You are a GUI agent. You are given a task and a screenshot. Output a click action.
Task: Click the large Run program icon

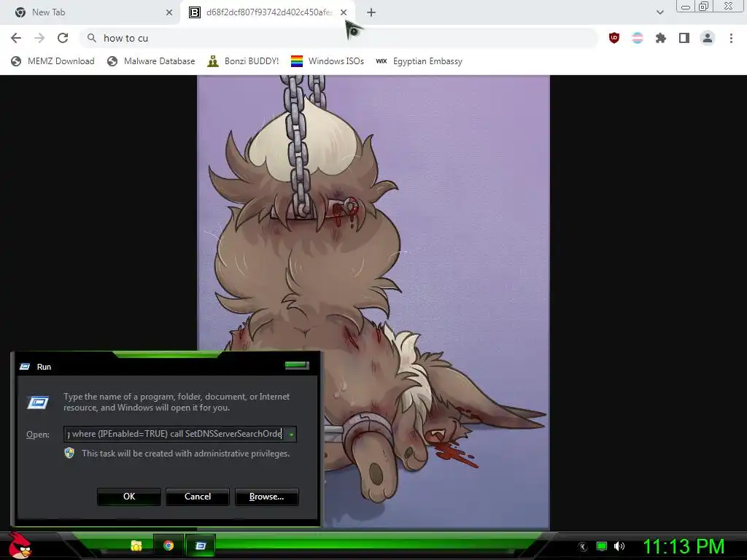(38, 402)
